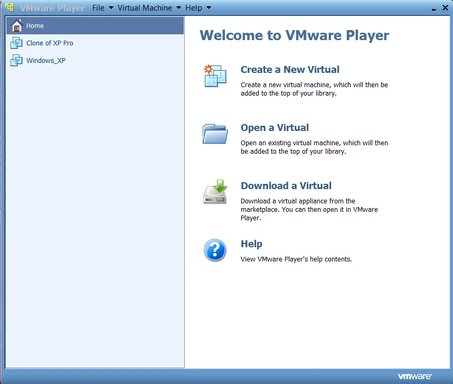Image resolution: width=453 pixels, height=384 pixels.
Task: Select Windows_XP label in the library
Action: pos(46,60)
